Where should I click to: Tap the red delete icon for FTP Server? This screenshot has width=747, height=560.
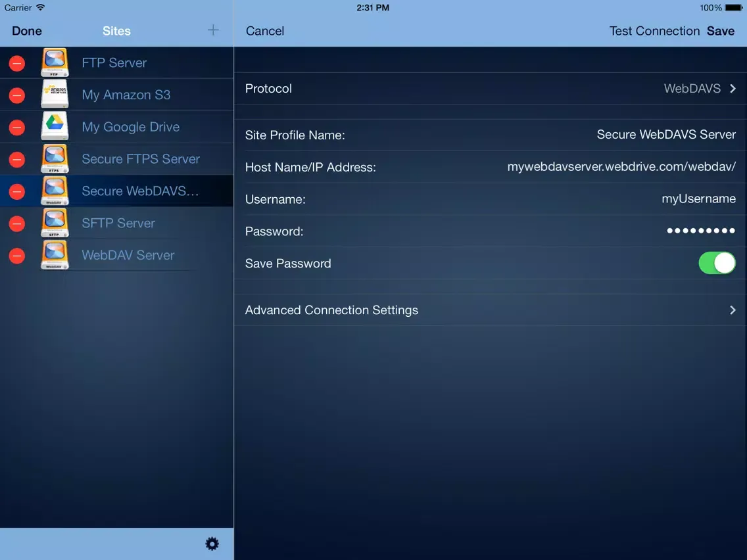17,63
